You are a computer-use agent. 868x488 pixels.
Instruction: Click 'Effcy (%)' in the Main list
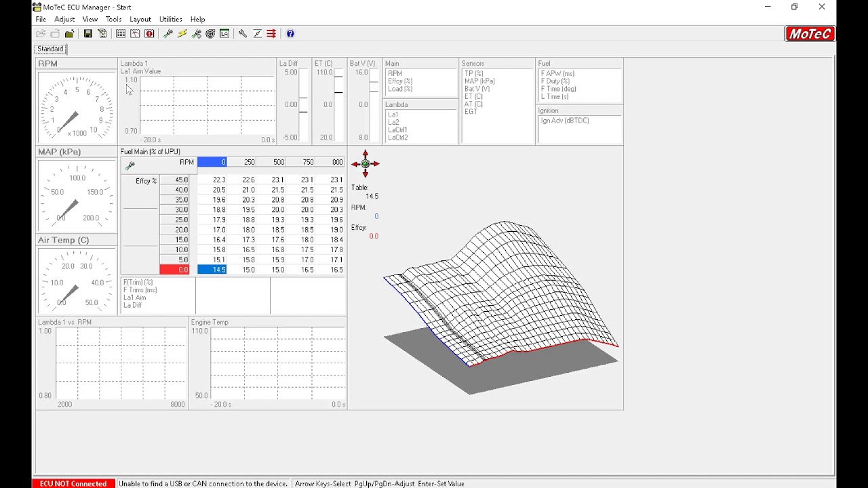400,81
